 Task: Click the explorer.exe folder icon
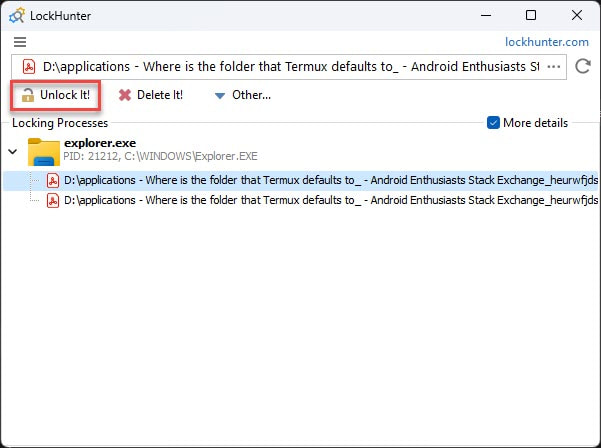(44, 151)
